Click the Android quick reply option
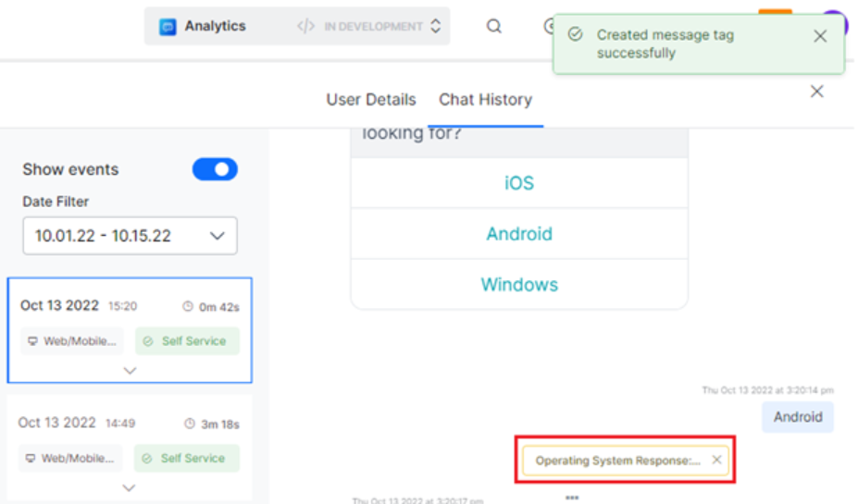 519,234
